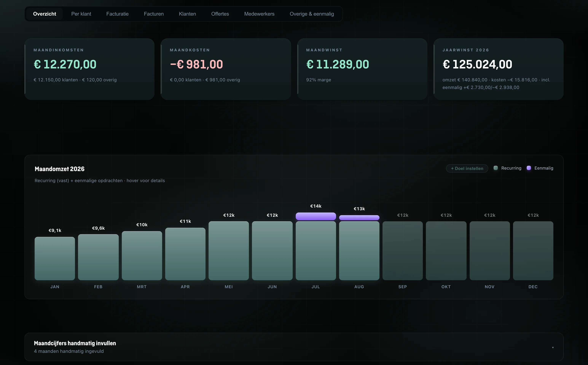Click the omzet € 140.840,00 subtext
Viewport: 588px width, 365px height.
pos(465,80)
